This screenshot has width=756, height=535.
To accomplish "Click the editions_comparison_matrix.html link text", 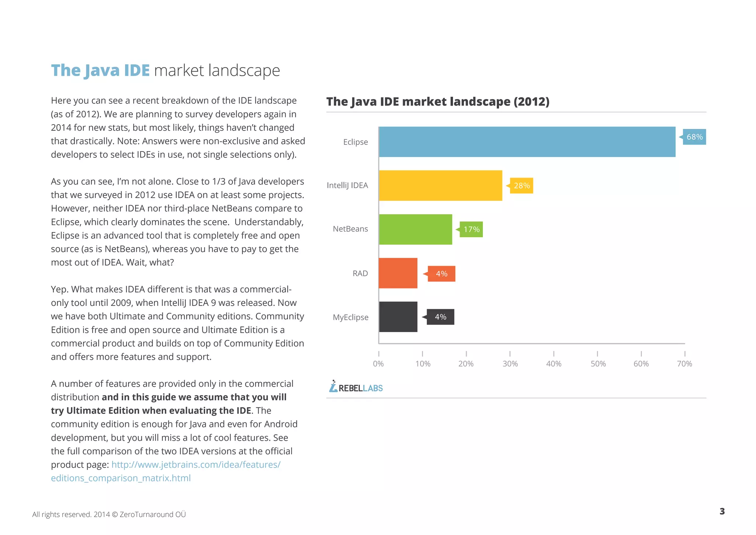I will pos(121,478).
